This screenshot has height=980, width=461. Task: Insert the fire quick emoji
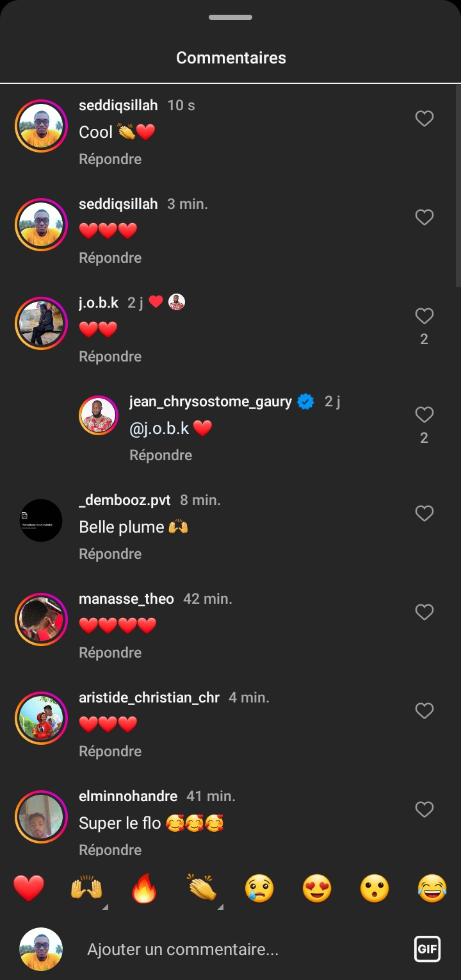coord(144,889)
